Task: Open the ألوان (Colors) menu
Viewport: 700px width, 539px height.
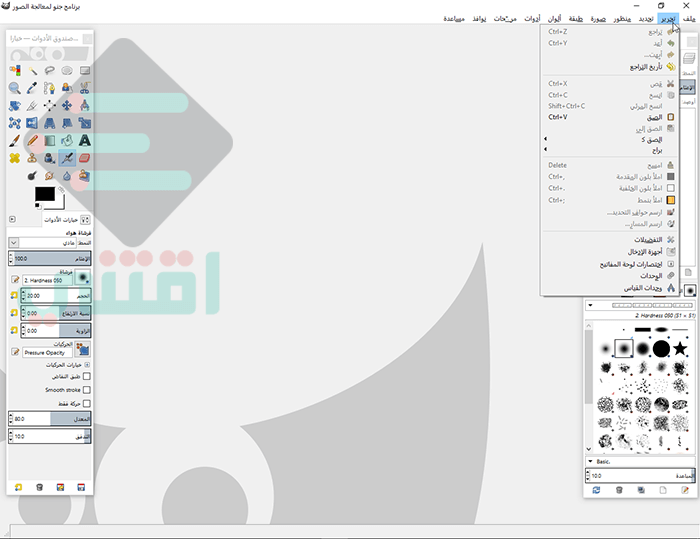Action: pyautogui.click(x=554, y=19)
